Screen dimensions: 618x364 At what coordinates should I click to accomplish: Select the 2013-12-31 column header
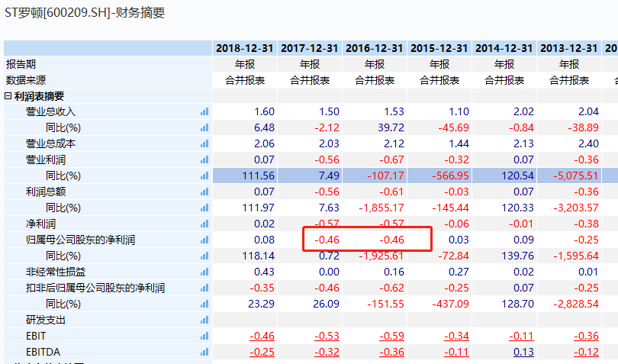pyautogui.click(x=568, y=48)
